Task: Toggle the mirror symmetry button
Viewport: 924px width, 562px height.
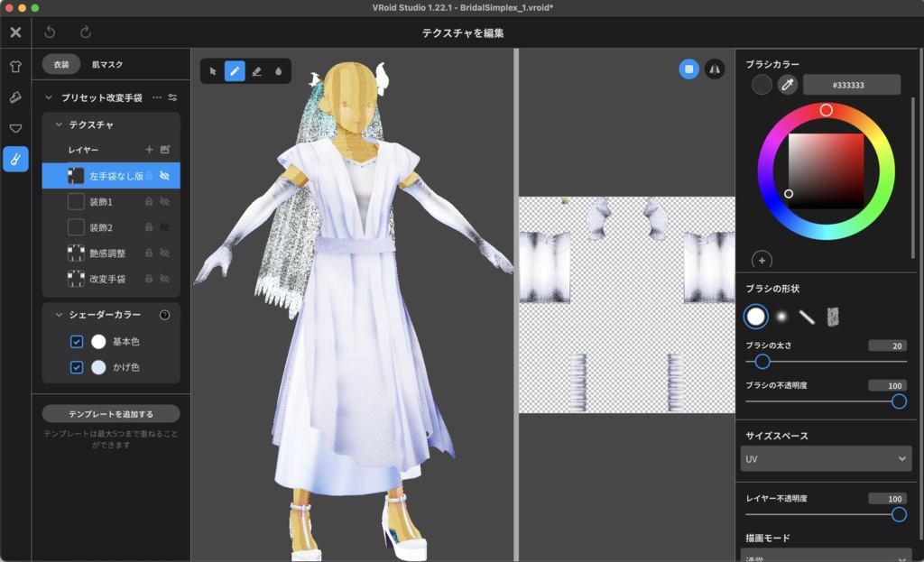Action: pyautogui.click(x=715, y=69)
